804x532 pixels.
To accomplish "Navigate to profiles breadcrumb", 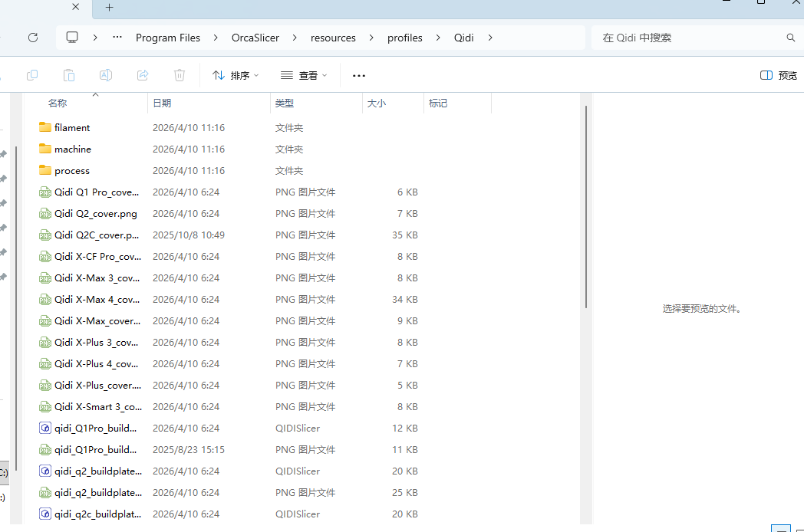I will pyautogui.click(x=405, y=38).
